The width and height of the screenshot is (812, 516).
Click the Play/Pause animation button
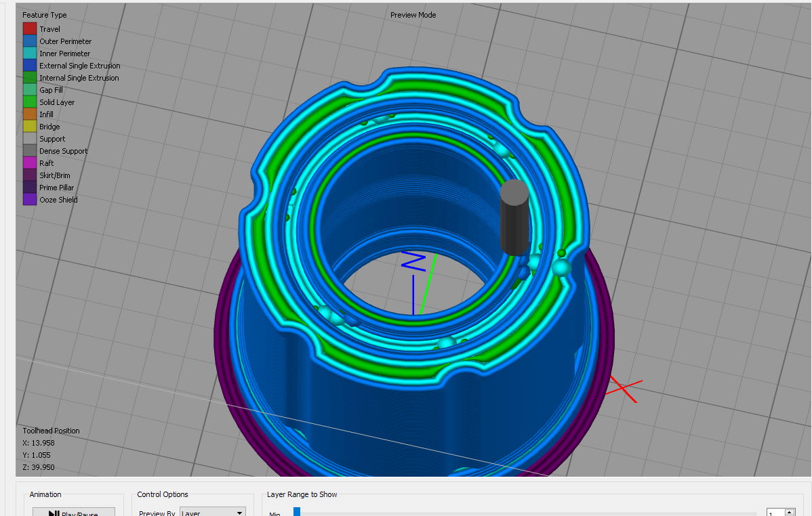coord(73,513)
